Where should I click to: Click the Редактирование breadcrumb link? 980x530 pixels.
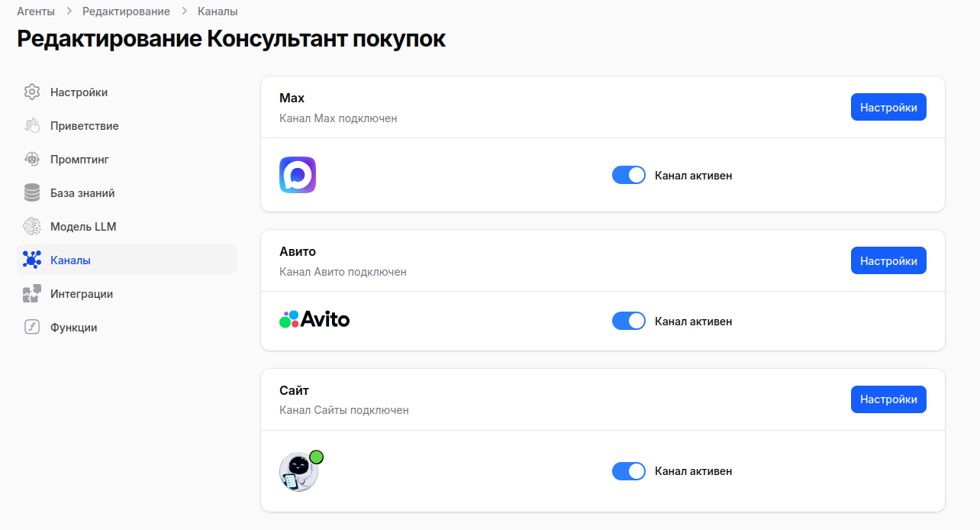126,11
